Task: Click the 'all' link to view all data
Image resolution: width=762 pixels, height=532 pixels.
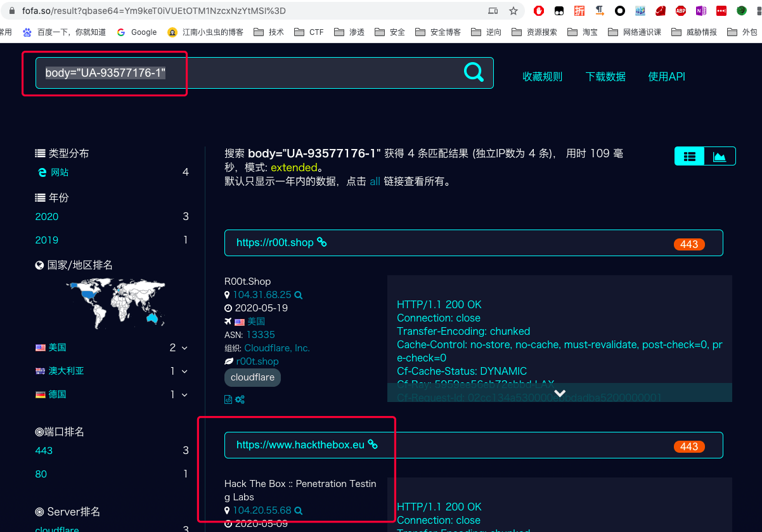Action: tap(375, 181)
